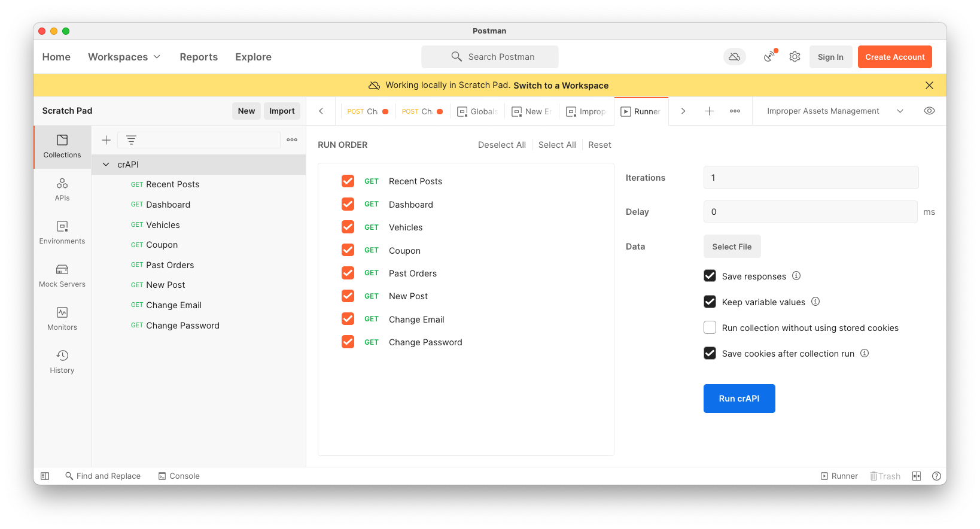Open Explore in top navigation
980x529 pixels.
[x=253, y=57]
